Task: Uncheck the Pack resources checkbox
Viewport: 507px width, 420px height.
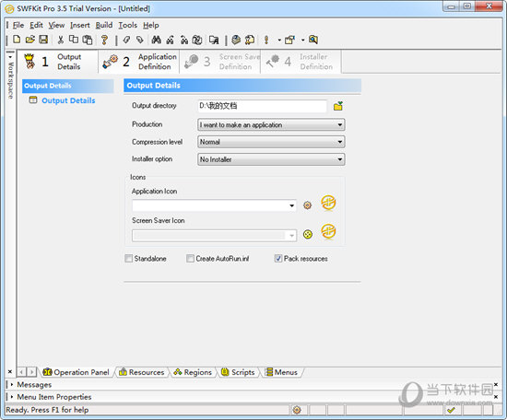Action: 278,259
